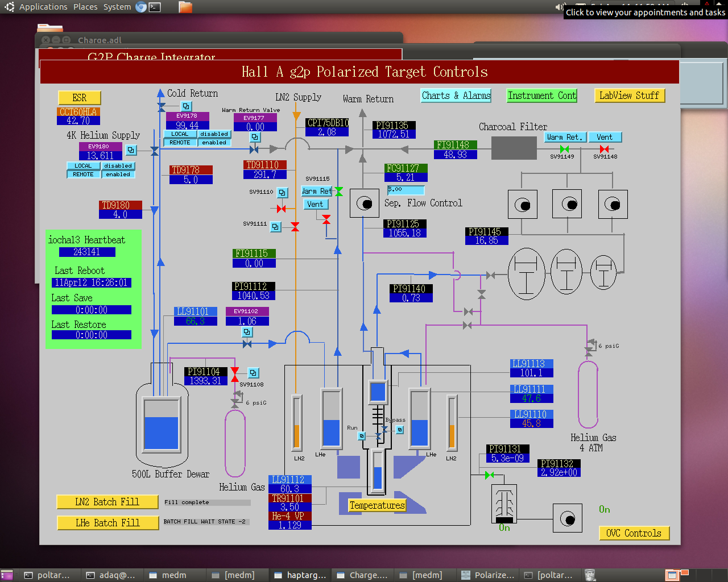Click the volume icon in top panel

[x=559, y=7]
